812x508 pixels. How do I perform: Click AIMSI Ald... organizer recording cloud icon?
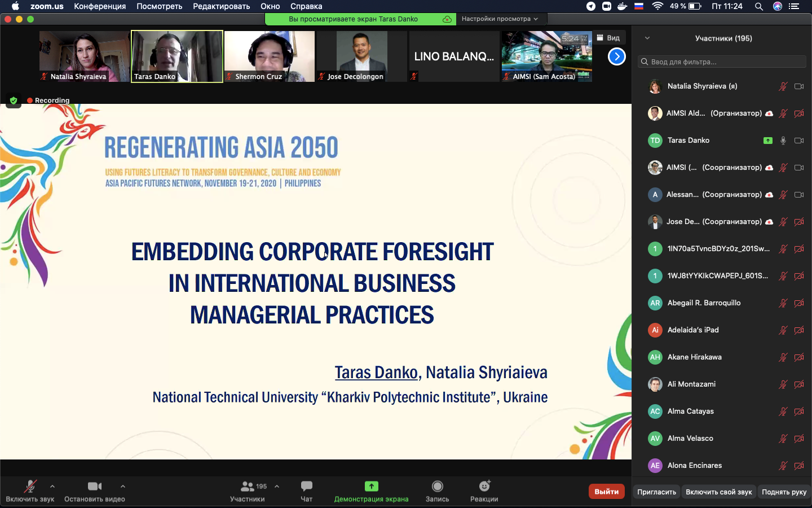769,113
